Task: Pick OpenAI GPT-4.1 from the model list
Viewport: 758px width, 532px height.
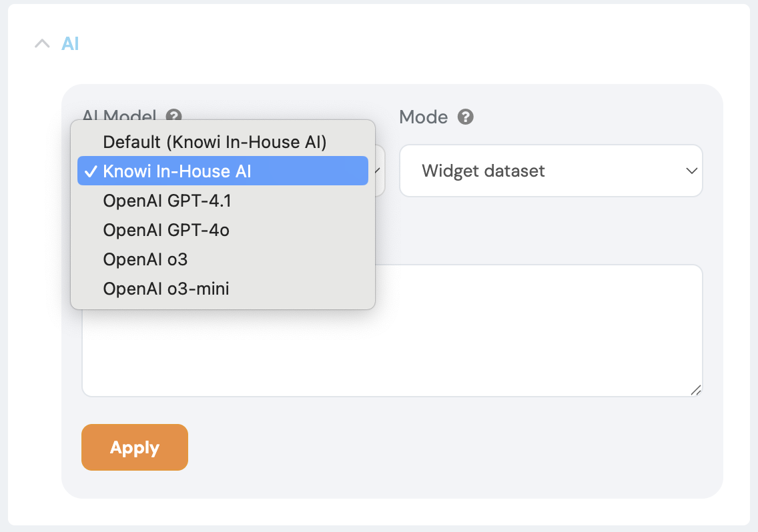Action: [167, 201]
